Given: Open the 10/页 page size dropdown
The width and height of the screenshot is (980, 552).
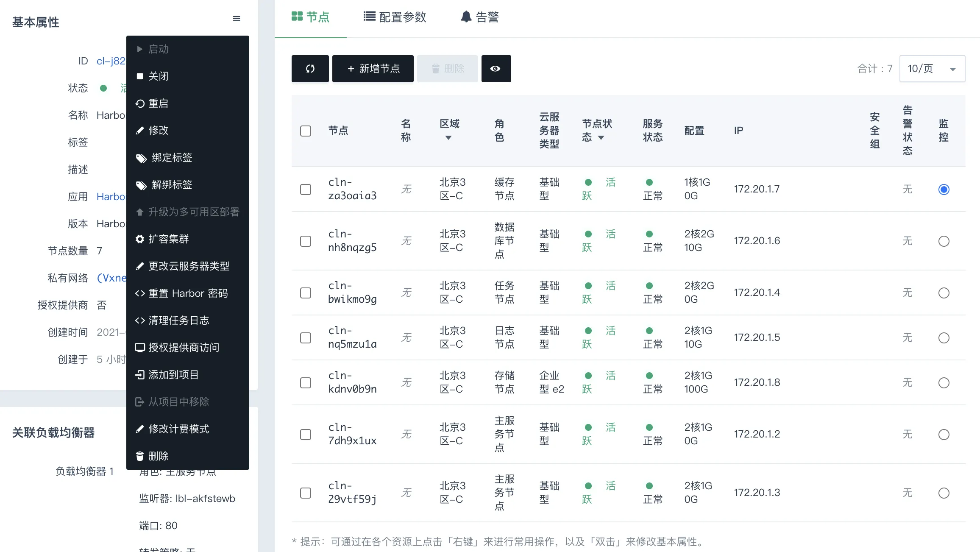Looking at the screenshot, I should click(x=933, y=69).
